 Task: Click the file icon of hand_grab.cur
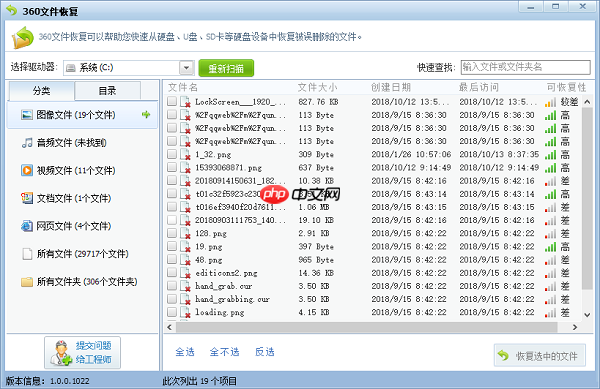point(186,286)
